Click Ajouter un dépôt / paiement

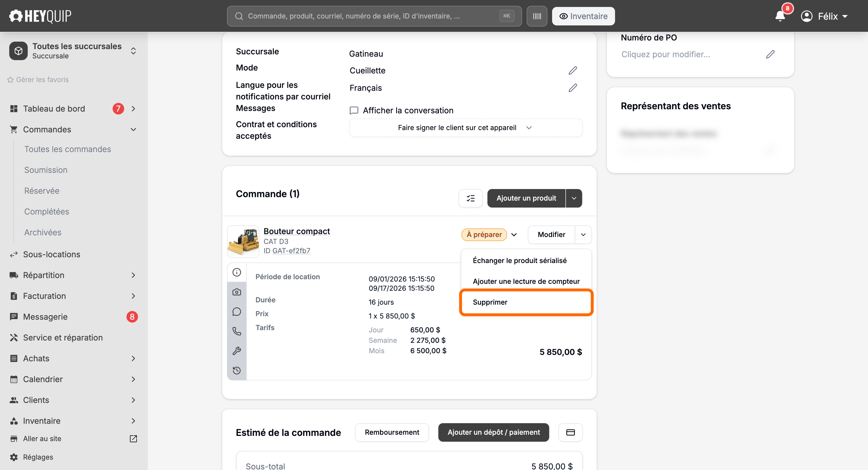493,432
